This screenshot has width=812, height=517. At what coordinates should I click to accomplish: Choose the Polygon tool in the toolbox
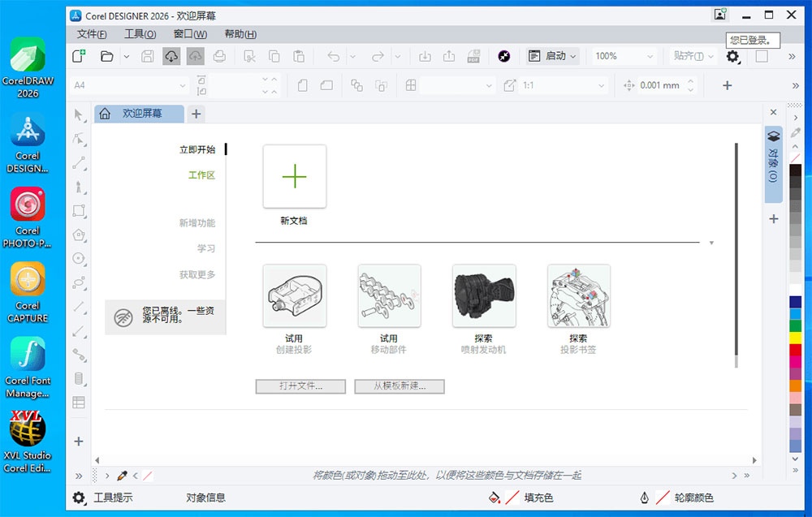click(x=79, y=235)
